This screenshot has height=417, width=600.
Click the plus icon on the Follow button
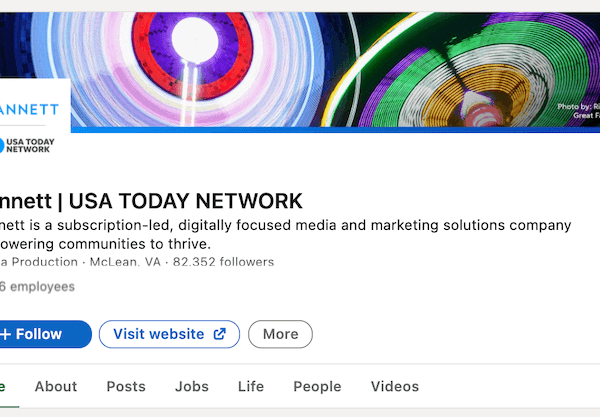tap(5, 334)
